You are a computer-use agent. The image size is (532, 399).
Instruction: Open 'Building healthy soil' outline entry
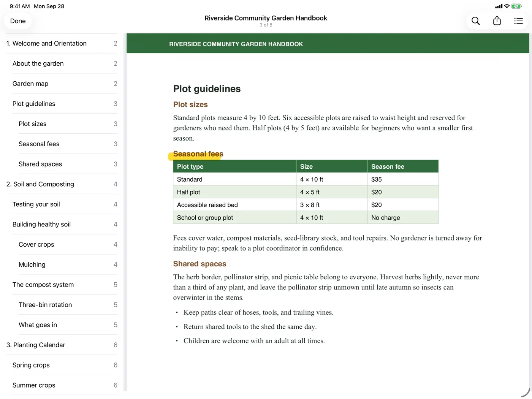tap(65, 225)
